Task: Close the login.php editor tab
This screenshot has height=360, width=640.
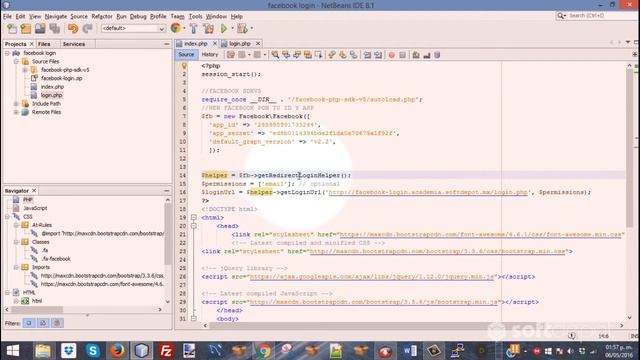Action: [x=258, y=43]
